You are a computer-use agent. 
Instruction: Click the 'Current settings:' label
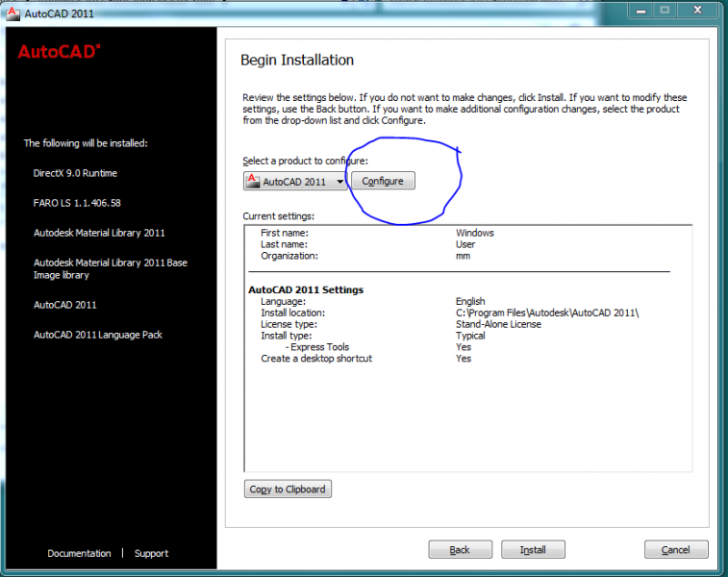pos(279,215)
